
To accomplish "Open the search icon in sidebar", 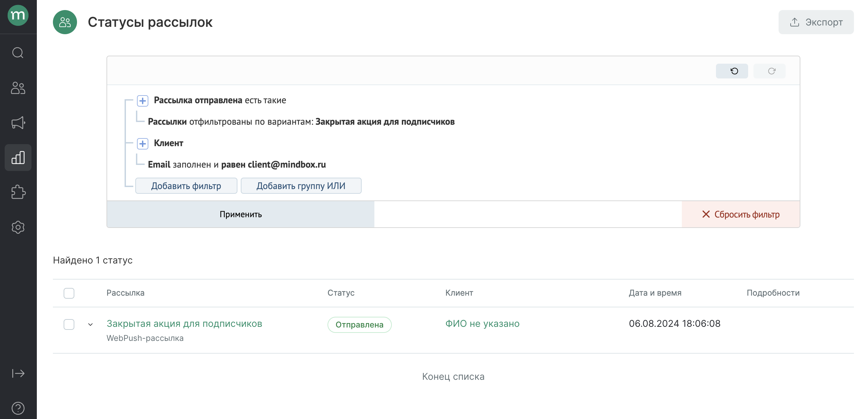I will pyautogui.click(x=18, y=53).
